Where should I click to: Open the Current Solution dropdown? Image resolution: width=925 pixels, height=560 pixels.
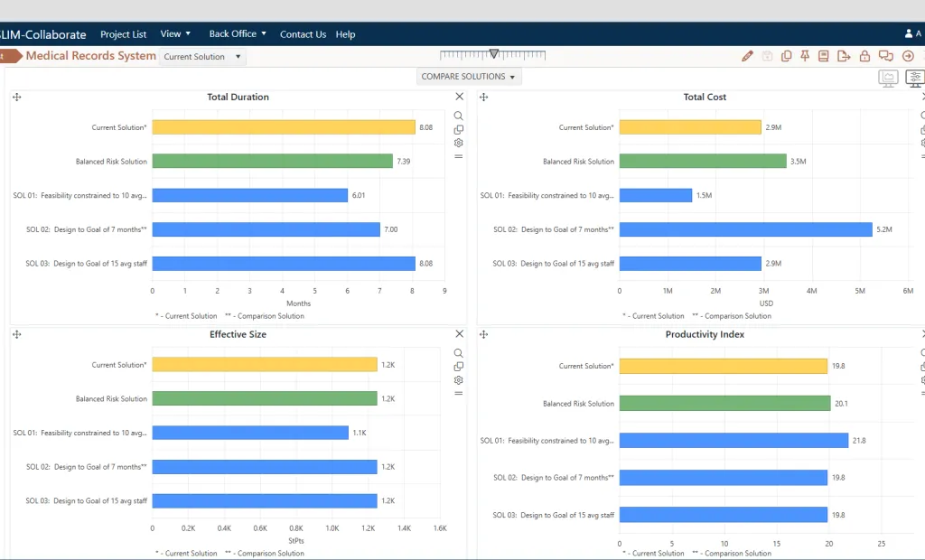click(x=202, y=57)
